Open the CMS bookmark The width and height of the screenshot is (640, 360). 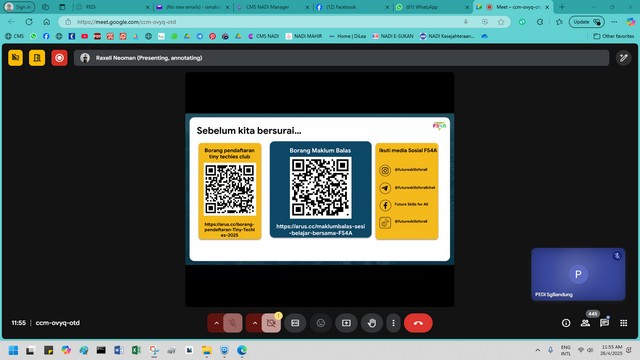(x=14, y=36)
